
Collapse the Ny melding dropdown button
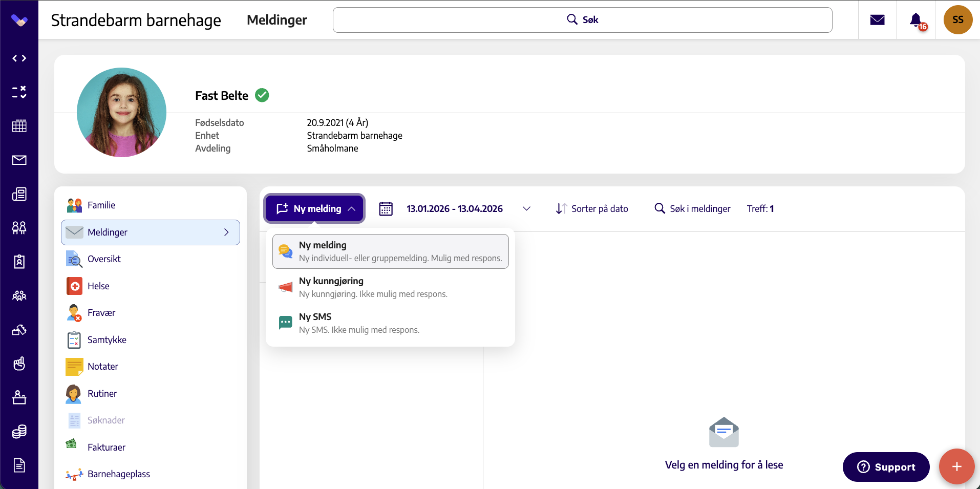pos(314,209)
